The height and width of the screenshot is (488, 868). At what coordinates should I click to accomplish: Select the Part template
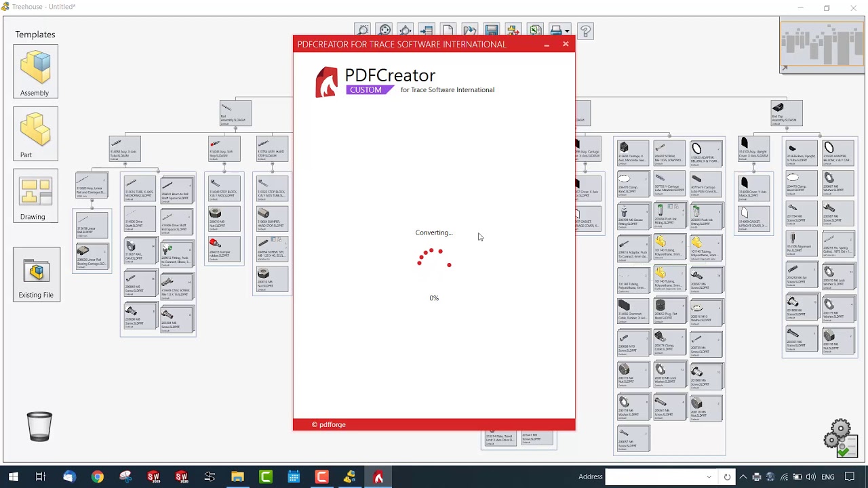pyautogui.click(x=35, y=134)
